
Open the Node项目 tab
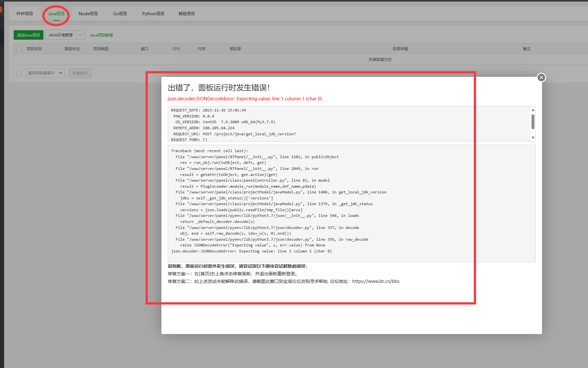coord(88,14)
